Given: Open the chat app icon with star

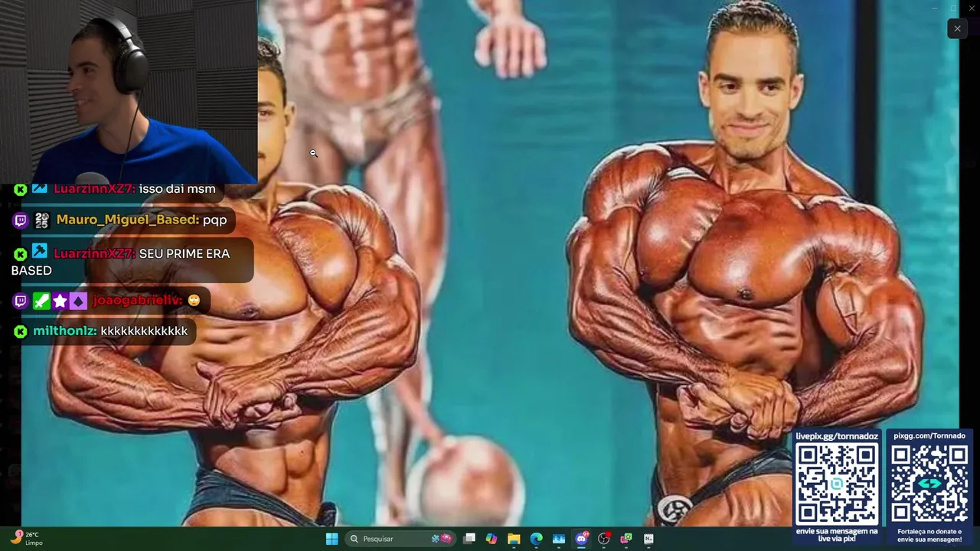Looking at the screenshot, I should click(626, 539).
